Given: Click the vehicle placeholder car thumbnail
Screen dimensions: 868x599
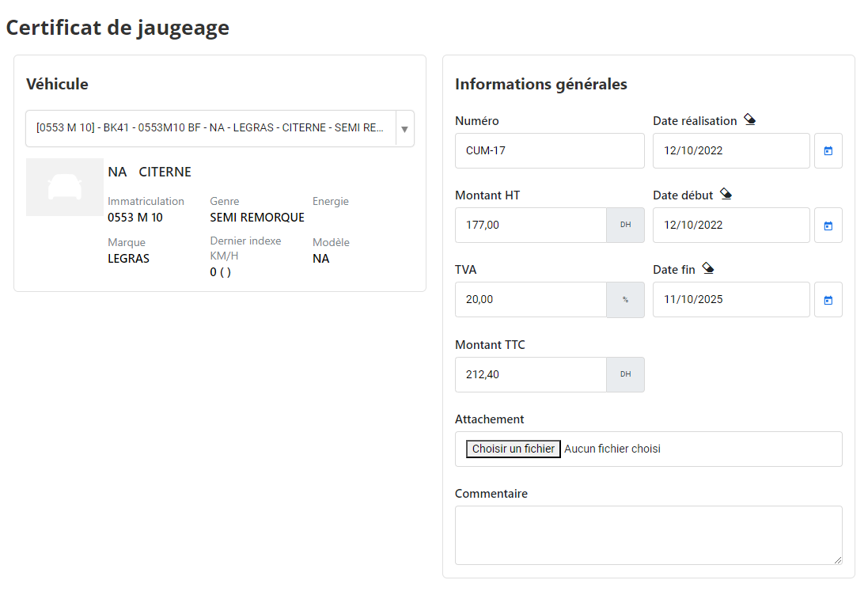Looking at the screenshot, I should (65, 187).
